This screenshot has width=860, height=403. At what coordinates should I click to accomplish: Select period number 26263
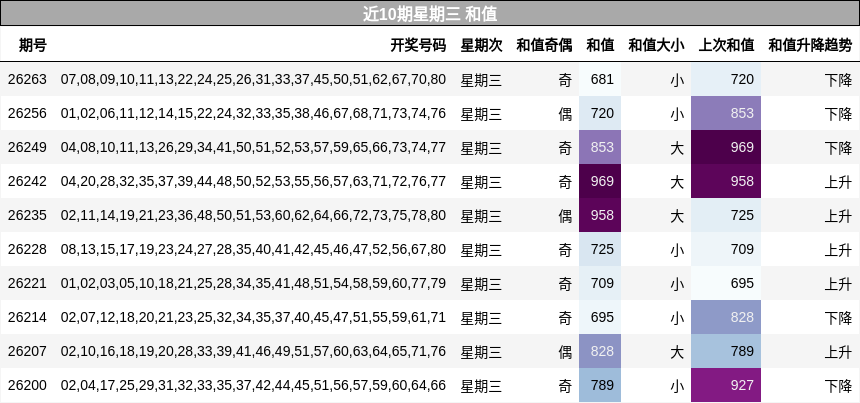[x=27, y=80]
